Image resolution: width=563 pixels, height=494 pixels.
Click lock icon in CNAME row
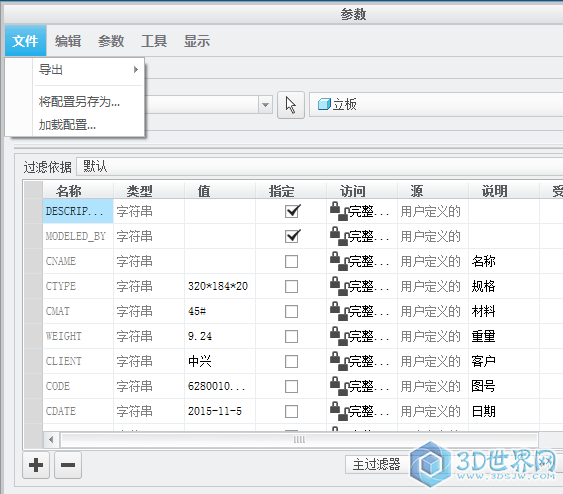click(339, 261)
